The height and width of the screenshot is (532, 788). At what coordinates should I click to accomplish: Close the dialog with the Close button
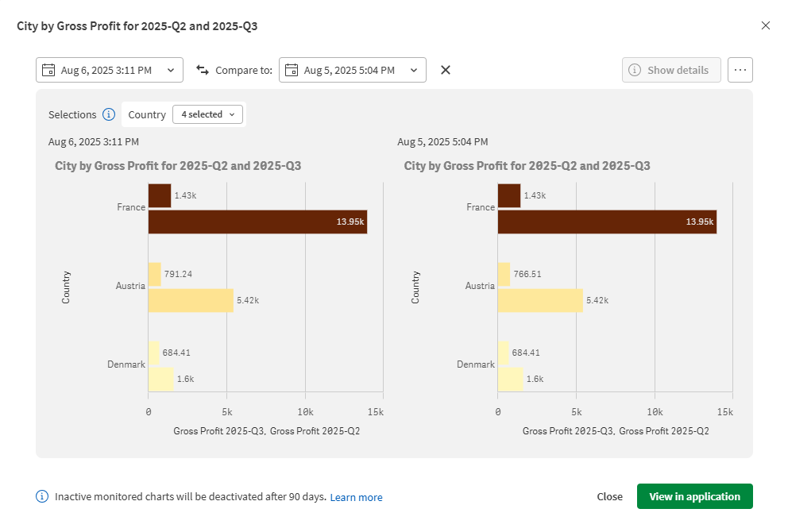609,496
